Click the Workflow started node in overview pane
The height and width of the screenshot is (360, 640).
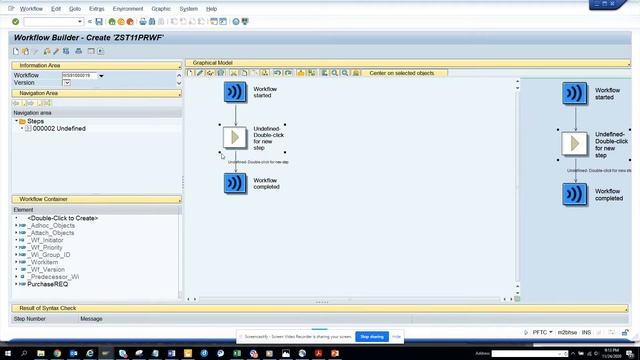coord(575,93)
